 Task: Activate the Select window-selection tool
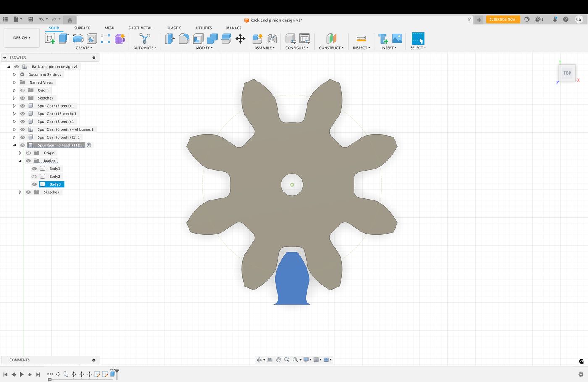pos(418,39)
